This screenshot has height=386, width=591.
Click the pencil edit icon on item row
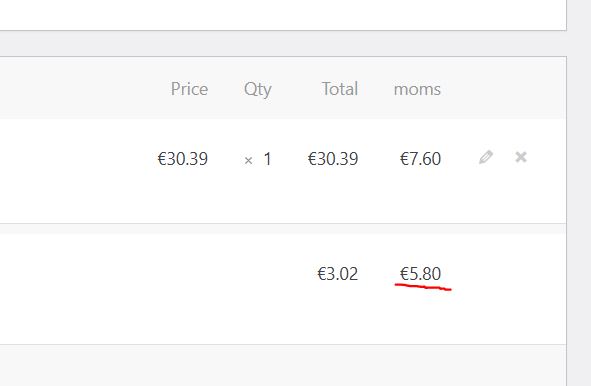tap(486, 157)
